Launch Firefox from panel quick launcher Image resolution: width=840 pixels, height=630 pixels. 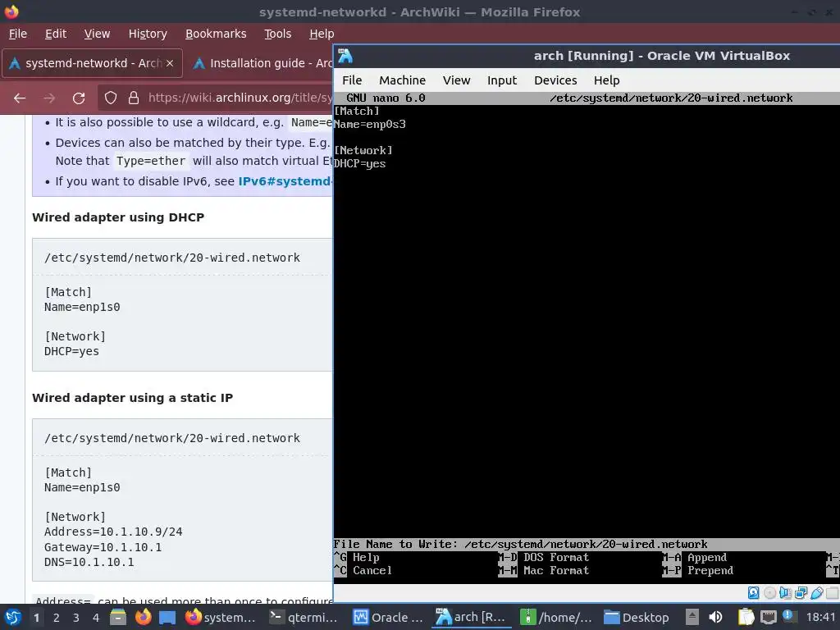pos(143,617)
